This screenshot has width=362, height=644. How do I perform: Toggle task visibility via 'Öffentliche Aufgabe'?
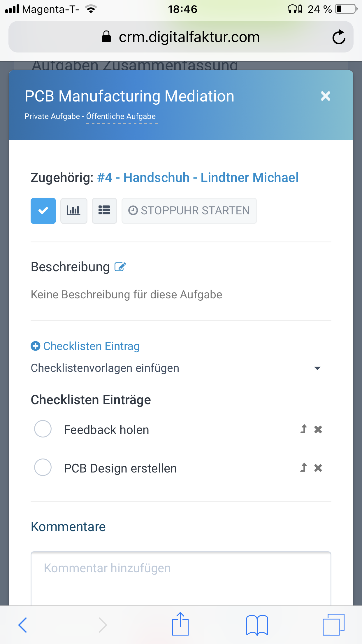point(121,116)
